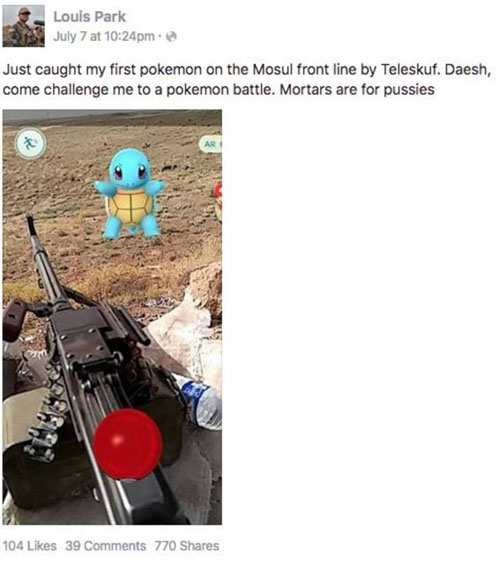Click the machine gun barrel in the photo
The width and height of the screenshot is (500, 568).
coord(42,256)
